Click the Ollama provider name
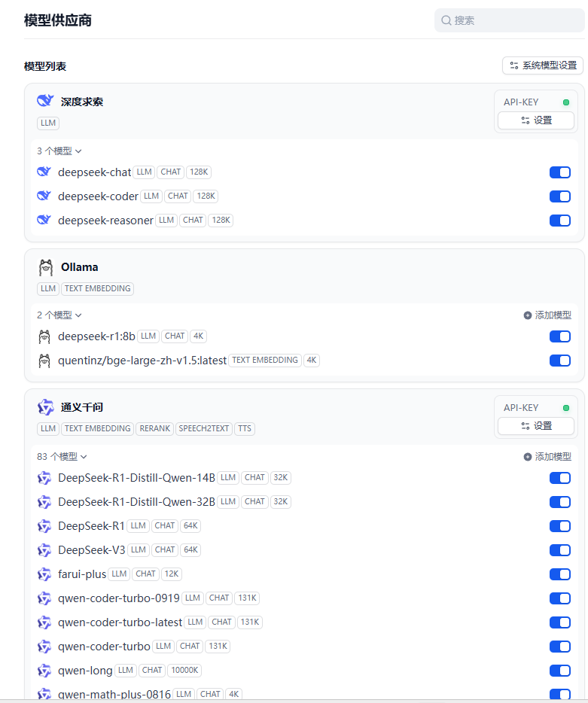This screenshot has height=703, width=588. click(x=79, y=267)
